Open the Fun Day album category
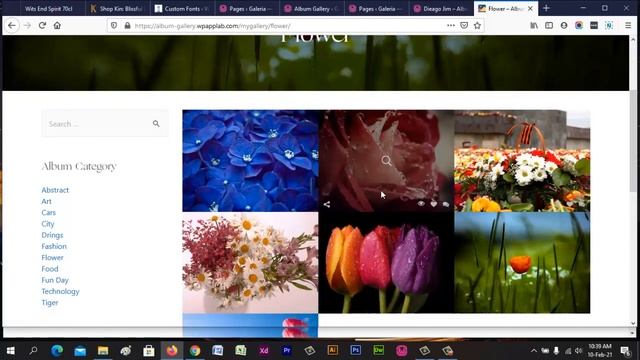The height and width of the screenshot is (360, 640). (x=55, y=280)
